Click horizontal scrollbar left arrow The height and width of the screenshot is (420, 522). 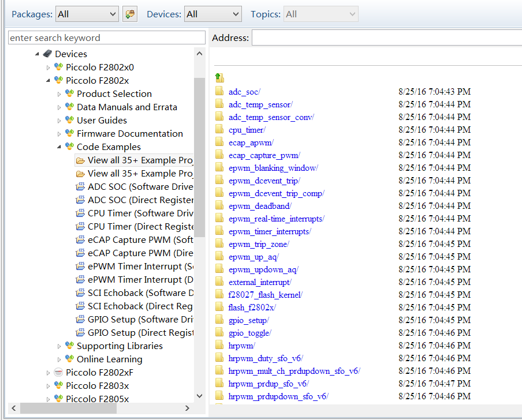[x=14, y=408]
